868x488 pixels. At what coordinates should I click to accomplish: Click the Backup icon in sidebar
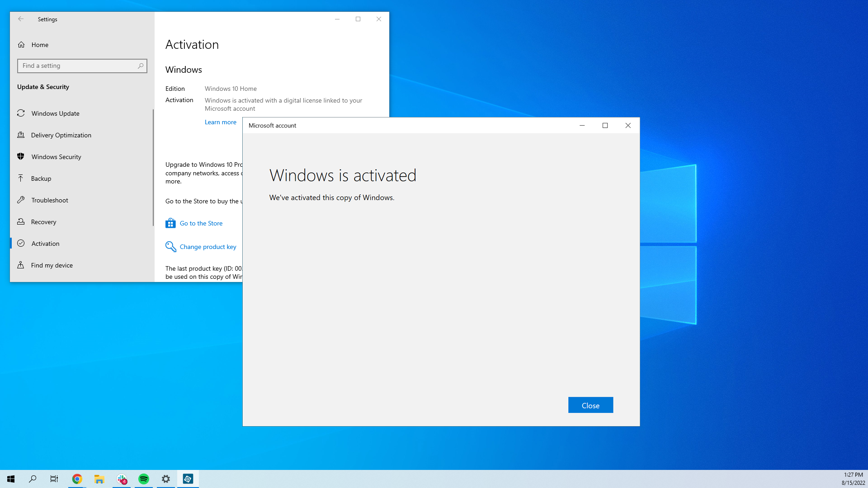(x=21, y=178)
